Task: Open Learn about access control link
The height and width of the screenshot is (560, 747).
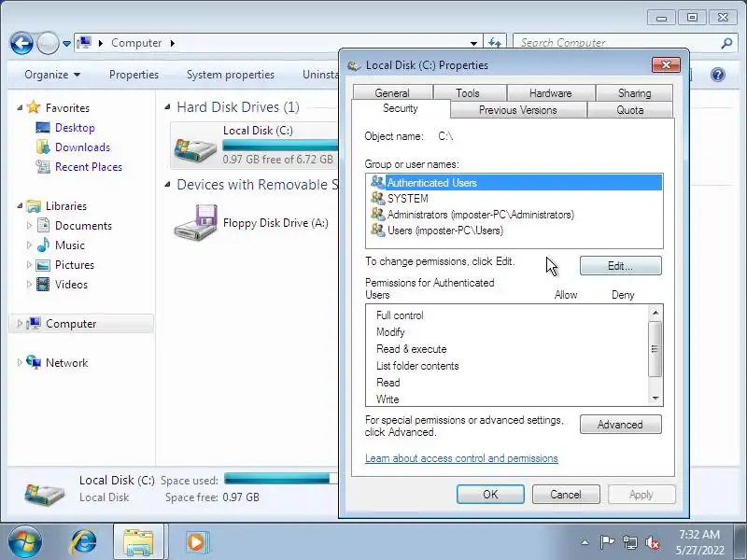Action: pos(461,458)
